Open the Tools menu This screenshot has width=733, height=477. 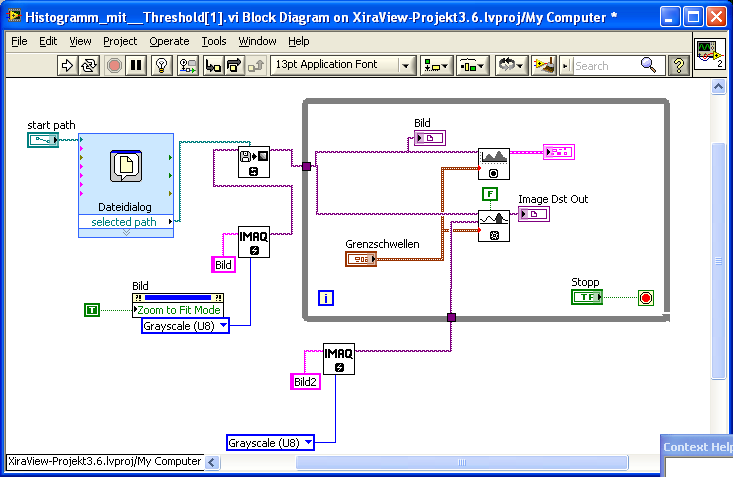click(x=214, y=42)
